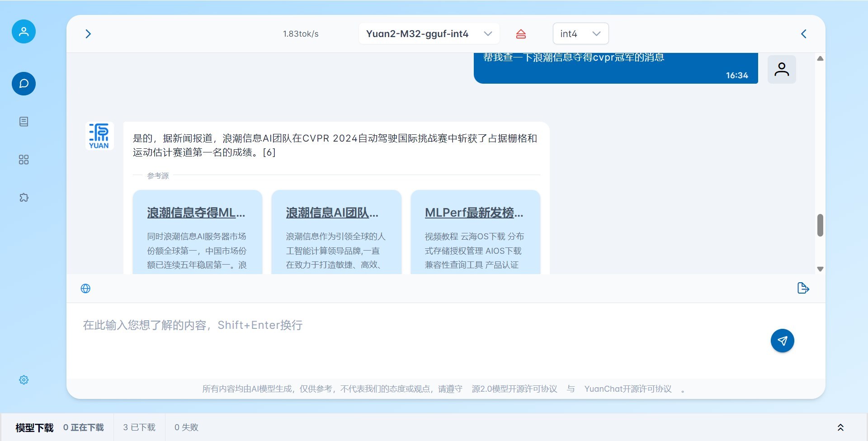The width and height of the screenshot is (868, 441).
Task: Select the 模型下载 status bar item
Action: point(33,427)
